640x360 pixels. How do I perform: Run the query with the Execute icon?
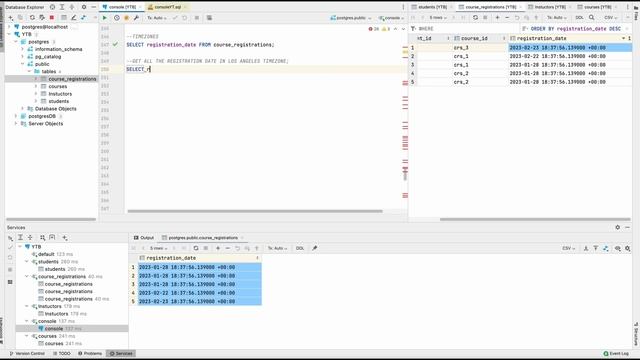pyautogui.click(x=105, y=18)
